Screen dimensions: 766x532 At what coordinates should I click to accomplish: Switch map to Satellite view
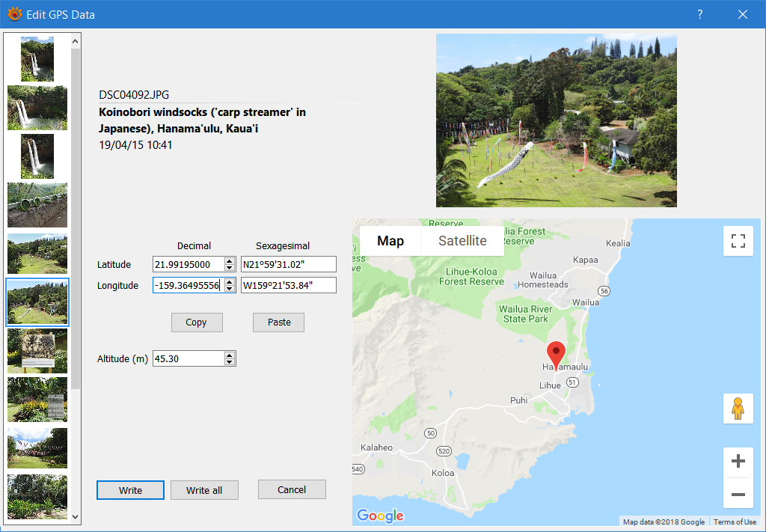pos(462,241)
